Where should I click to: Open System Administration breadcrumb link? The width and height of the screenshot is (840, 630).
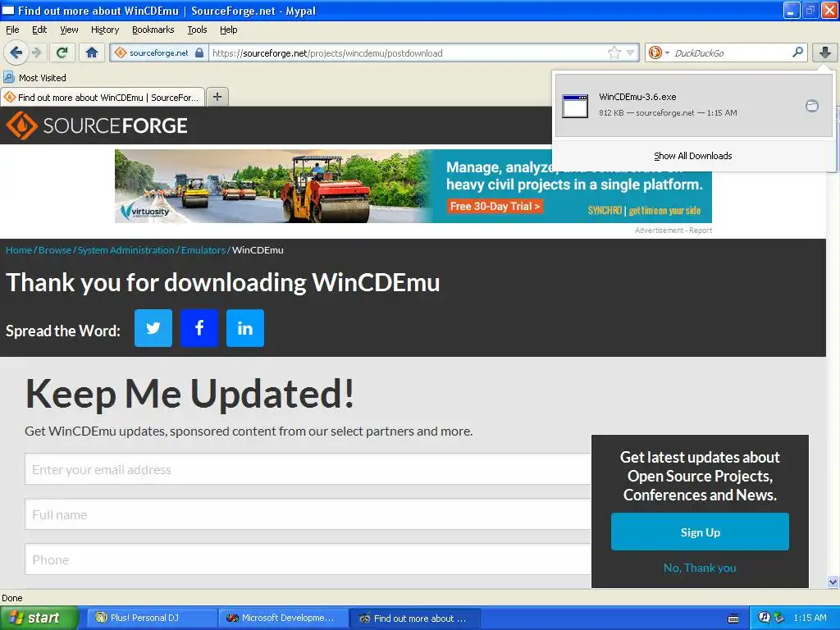[x=126, y=250]
